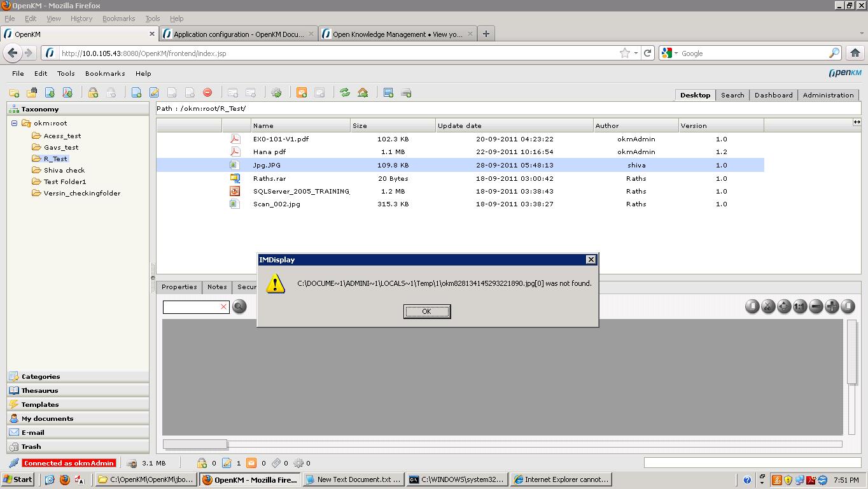Open the Notes tab in properties panel

tap(217, 287)
